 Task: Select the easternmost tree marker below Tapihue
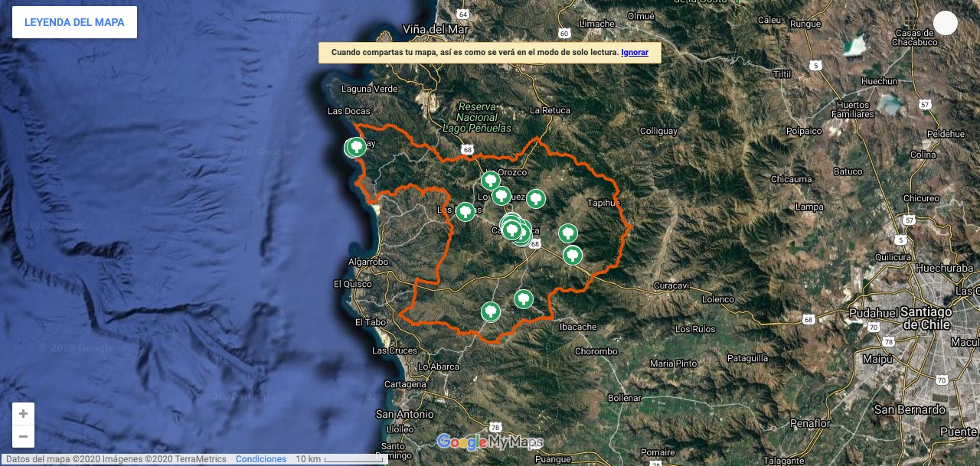tap(572, 255)
